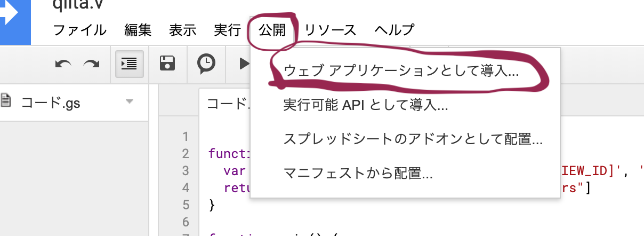644x236 pixels.
Task: Open the 表示 menu
Action: pos(182,30)
